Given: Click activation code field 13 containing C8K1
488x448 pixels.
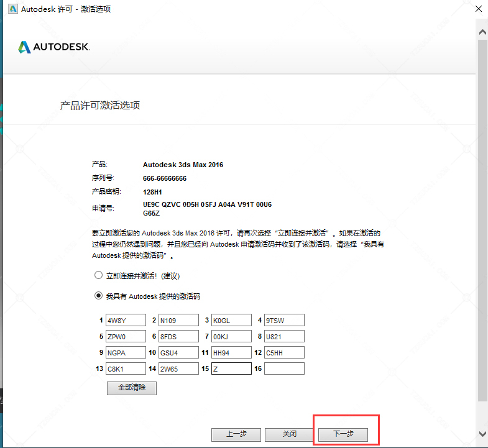Looking at the screenshot, I should click(x=126, y=368).
